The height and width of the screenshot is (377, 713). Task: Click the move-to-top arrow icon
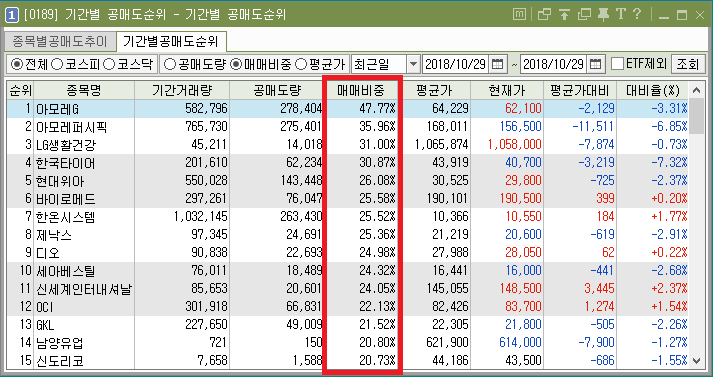564,15
